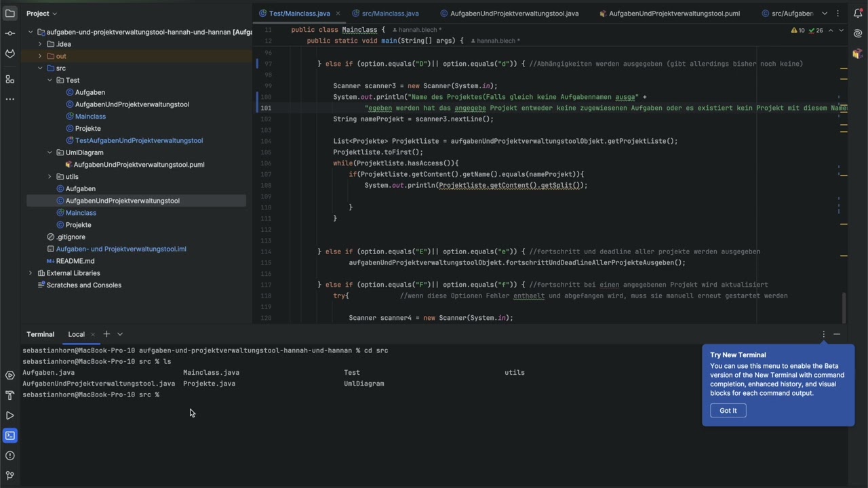
Task: Open terminal options three-dot menu
Action: tap(823, 334)
